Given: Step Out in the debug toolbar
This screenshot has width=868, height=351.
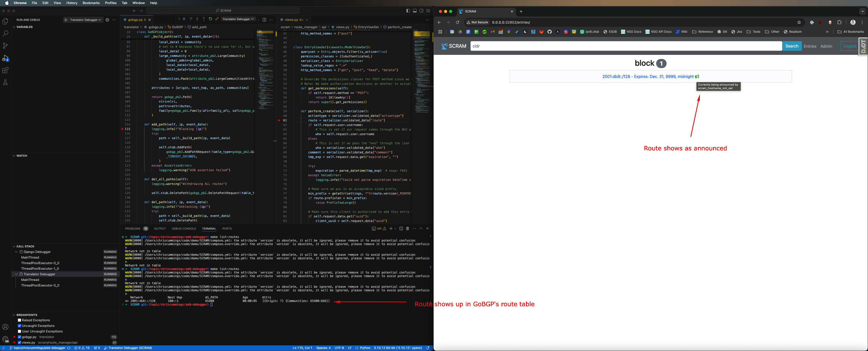Looking at the screenshot, I should point(204,19).
